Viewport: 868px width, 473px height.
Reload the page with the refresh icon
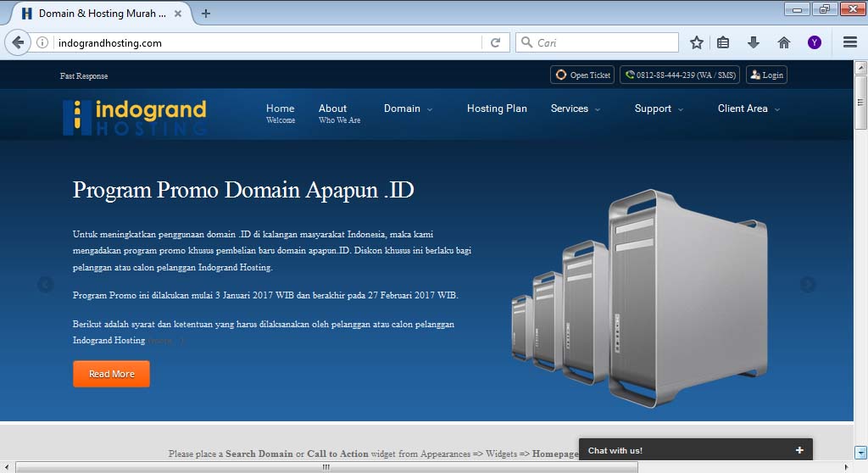pyautogui.click(x=495, y=42)
